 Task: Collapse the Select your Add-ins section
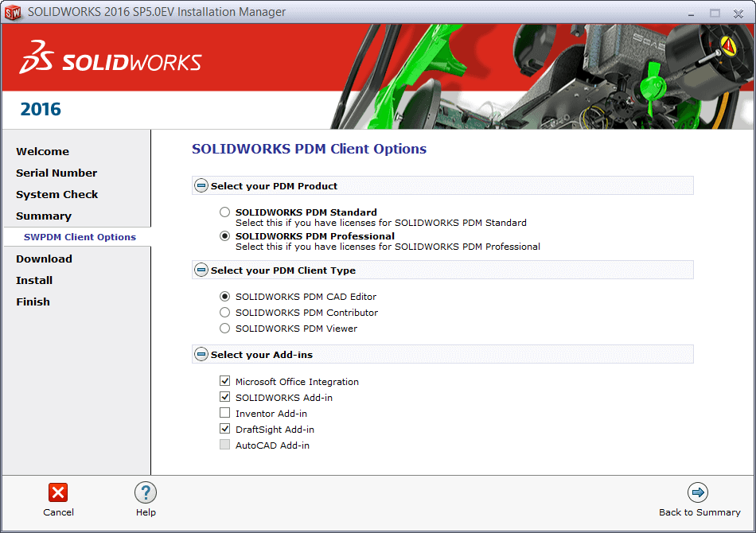coord(201,354)
